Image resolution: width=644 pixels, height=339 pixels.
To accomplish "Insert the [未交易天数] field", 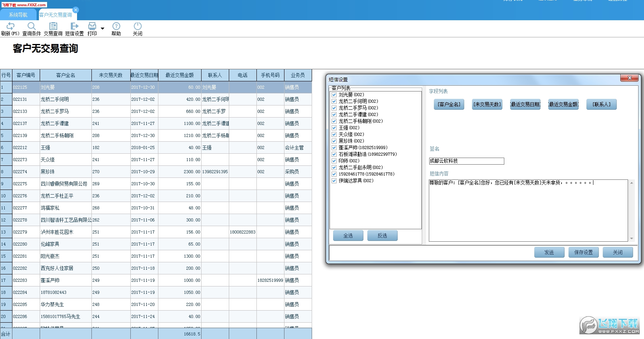I will pyautogui.click(x=487, y=104).
